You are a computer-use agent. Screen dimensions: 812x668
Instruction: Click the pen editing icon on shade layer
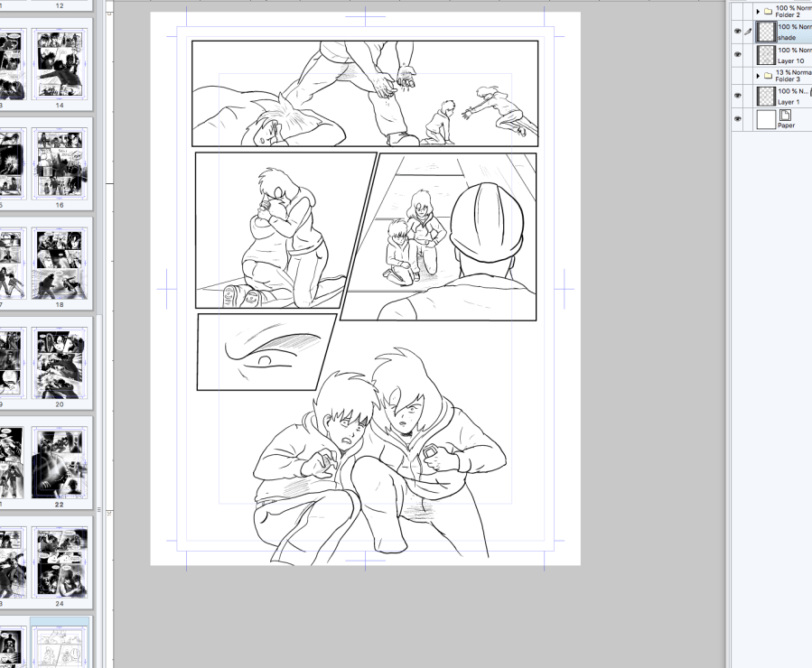[x=748, y=32]
